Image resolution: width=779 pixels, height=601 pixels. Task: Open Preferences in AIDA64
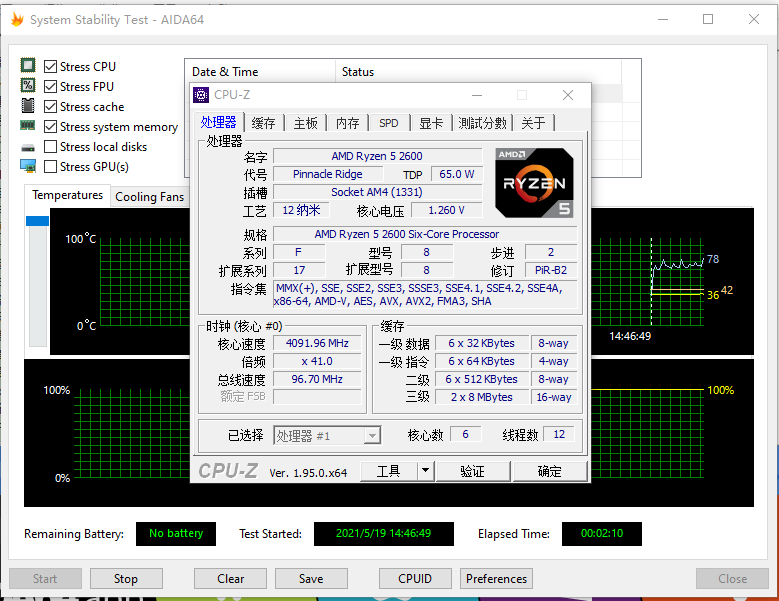pyautogui.click(x=496, y=579)
